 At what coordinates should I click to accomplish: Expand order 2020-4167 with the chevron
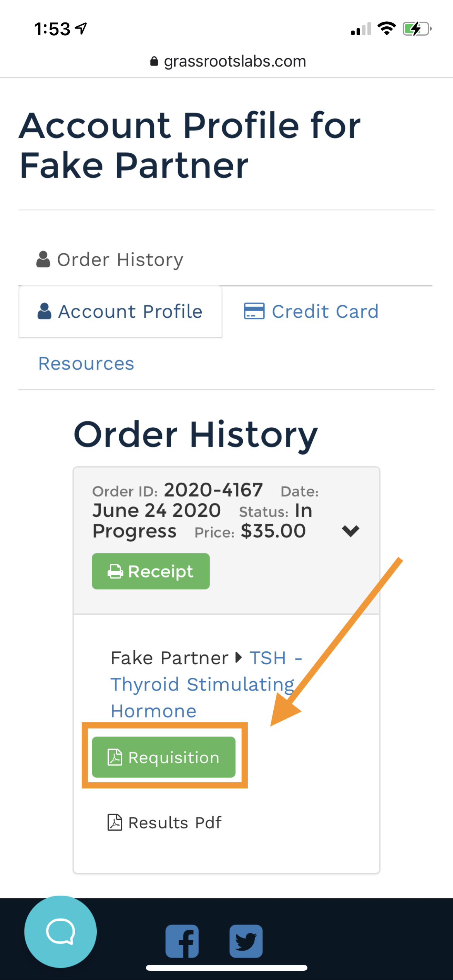point(351,531)
